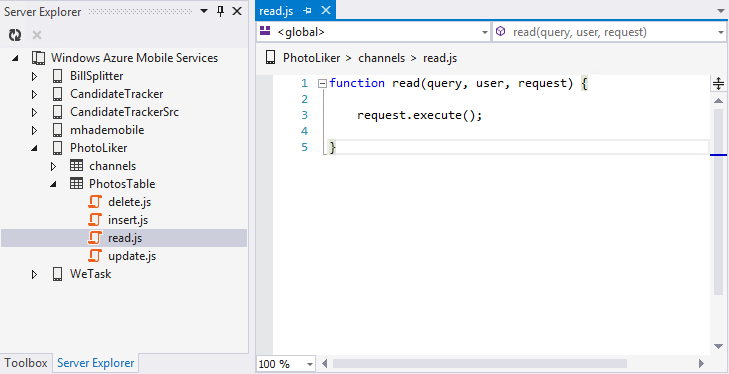The image size is (729, 374).
Task: Click the editor vertical scrollbar thumb
Action: pyautogui.click(x=719, y=201)
